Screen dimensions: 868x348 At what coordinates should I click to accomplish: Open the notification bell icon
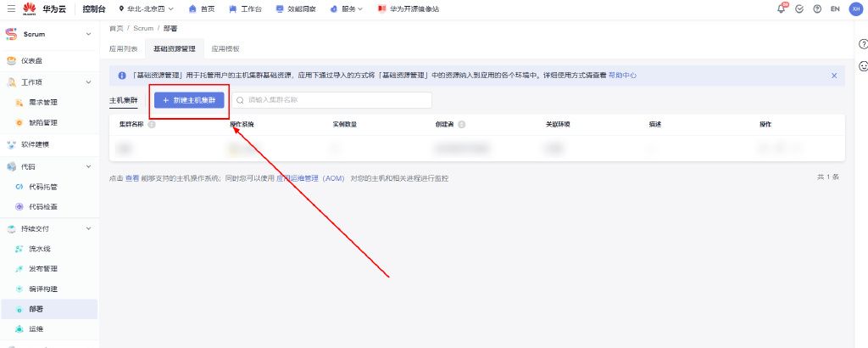pyautogui.click(x=782, y=8)
